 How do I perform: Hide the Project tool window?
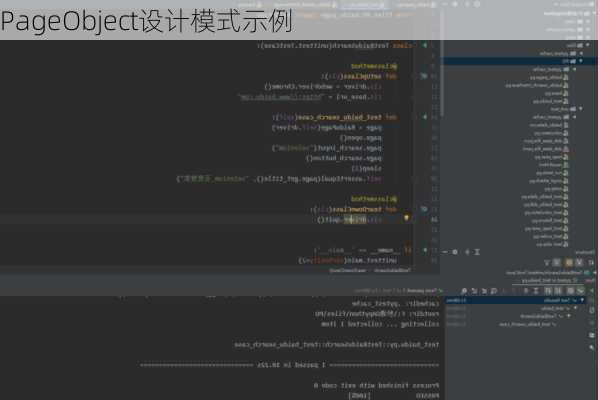click(x=445, y=4)
